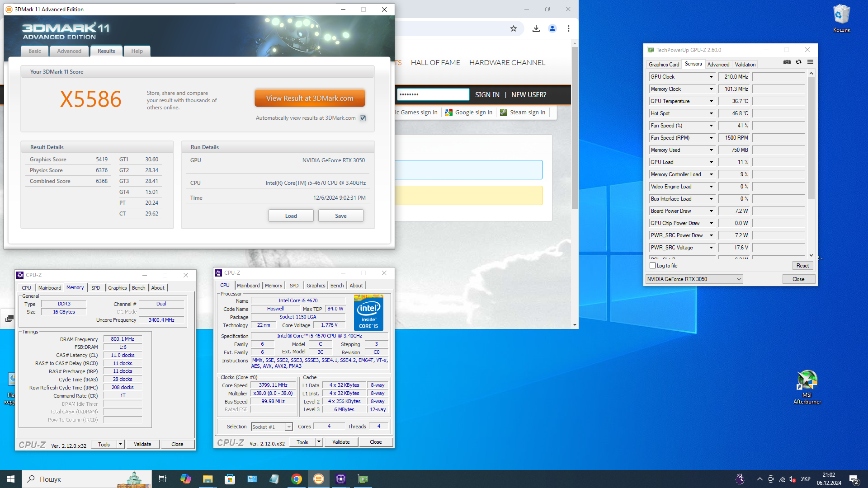Click Google sign in icon
This screenshot has width=868, height=488.
449,113
